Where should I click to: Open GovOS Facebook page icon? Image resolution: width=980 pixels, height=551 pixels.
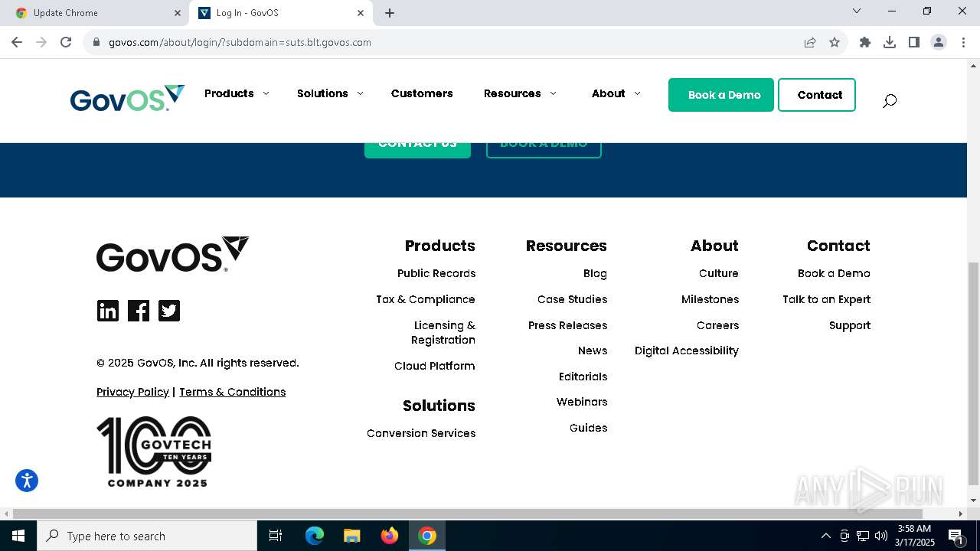click(x=139, y=311)
